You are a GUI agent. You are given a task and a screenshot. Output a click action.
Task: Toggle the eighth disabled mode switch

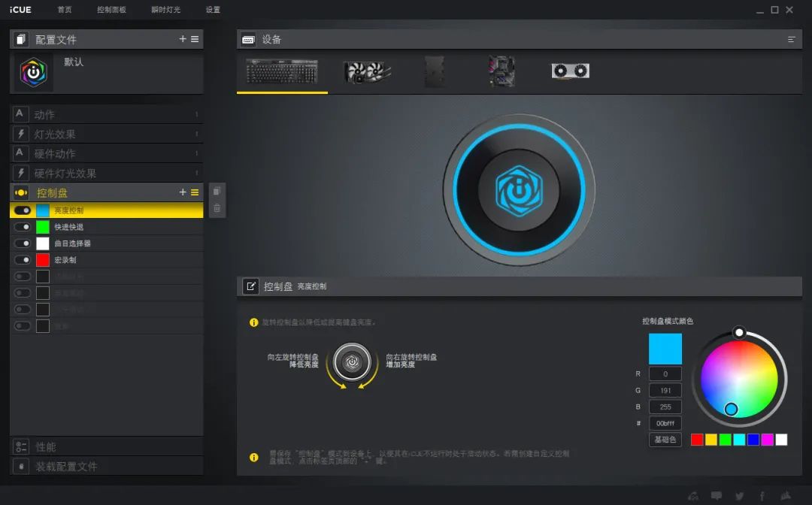tap(23, 326)
